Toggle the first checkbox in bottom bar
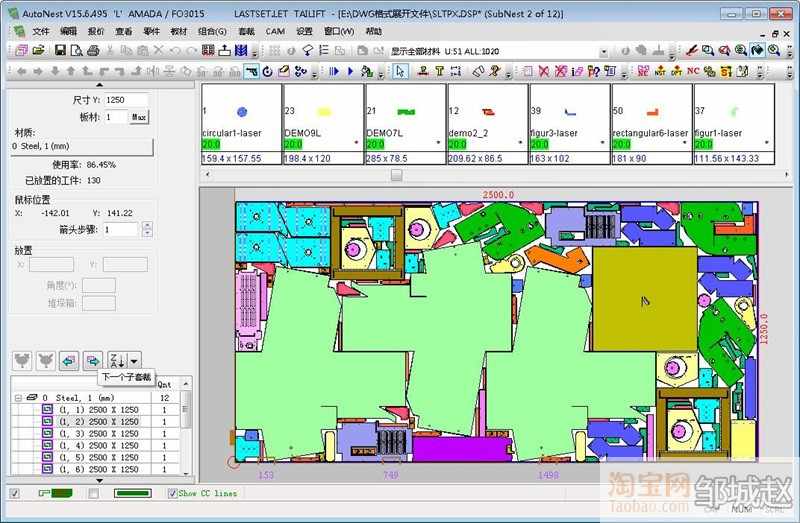Screen dimensions: 800x523 point(15,493)
